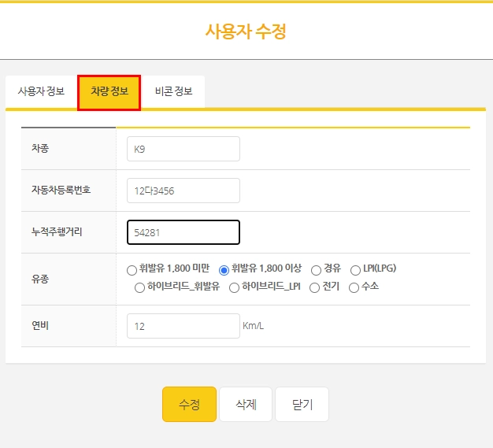Click the yellow 수정 button
Viewport: 493px width, 448px height.
coord(189,404)
